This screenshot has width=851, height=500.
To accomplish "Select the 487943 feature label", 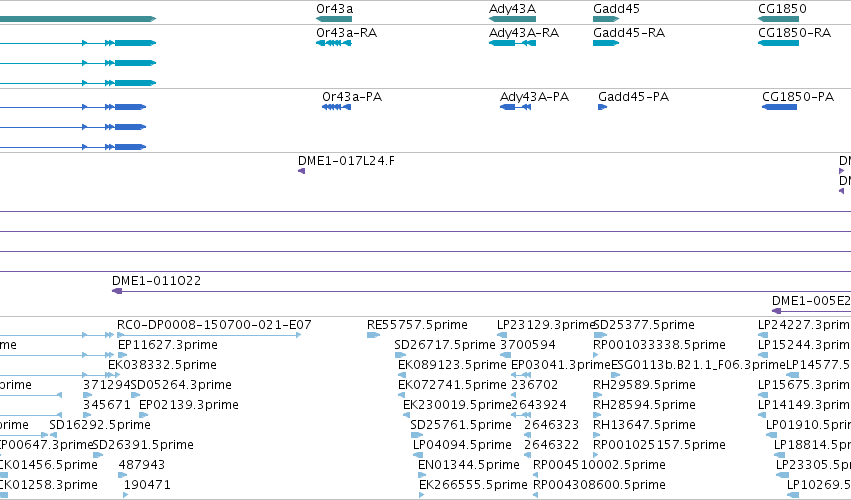I will 142,465.
